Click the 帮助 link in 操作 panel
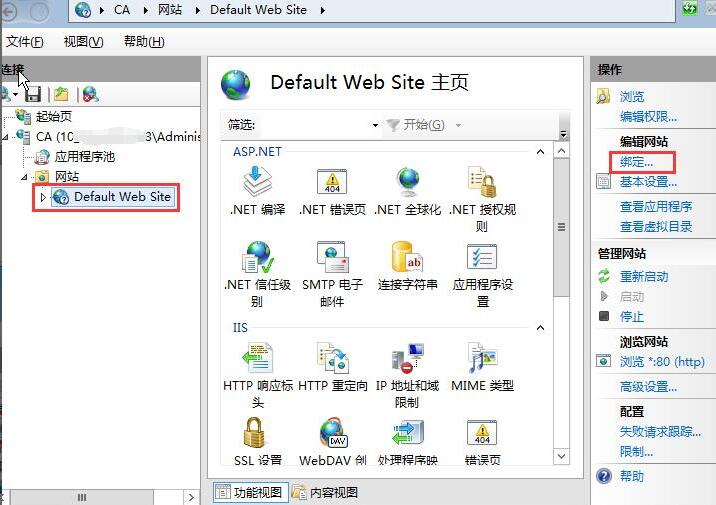 pyautogui.click(x=632, y=476)
